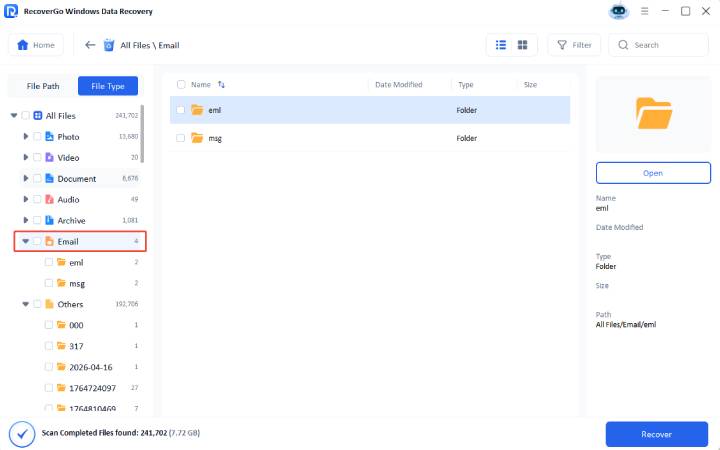This screenshot has height=450, width=720.
Task: Open the hamburger menu icon
Action: (x=645, y=11)
